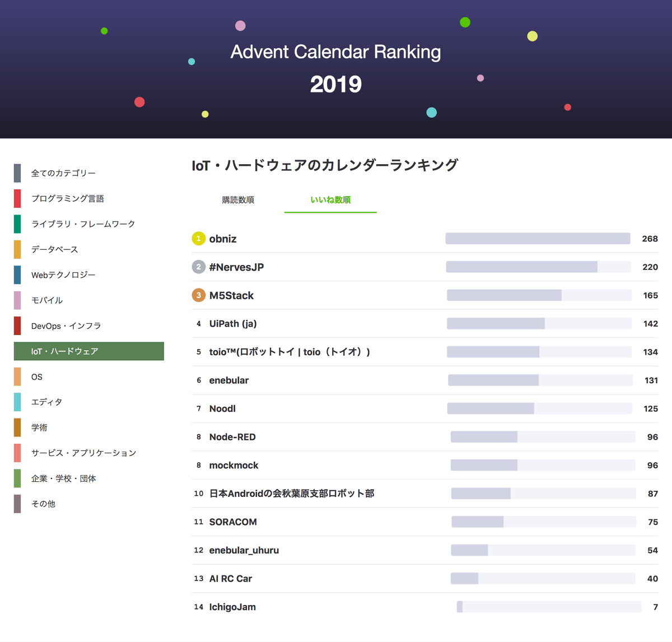
Task: Choose the 学術 category
Action: click(39, 428)
